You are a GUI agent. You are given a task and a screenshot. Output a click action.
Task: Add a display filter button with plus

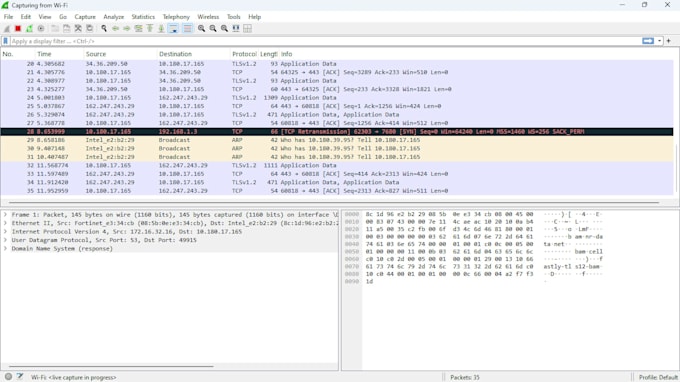click(x=669, y=41)
